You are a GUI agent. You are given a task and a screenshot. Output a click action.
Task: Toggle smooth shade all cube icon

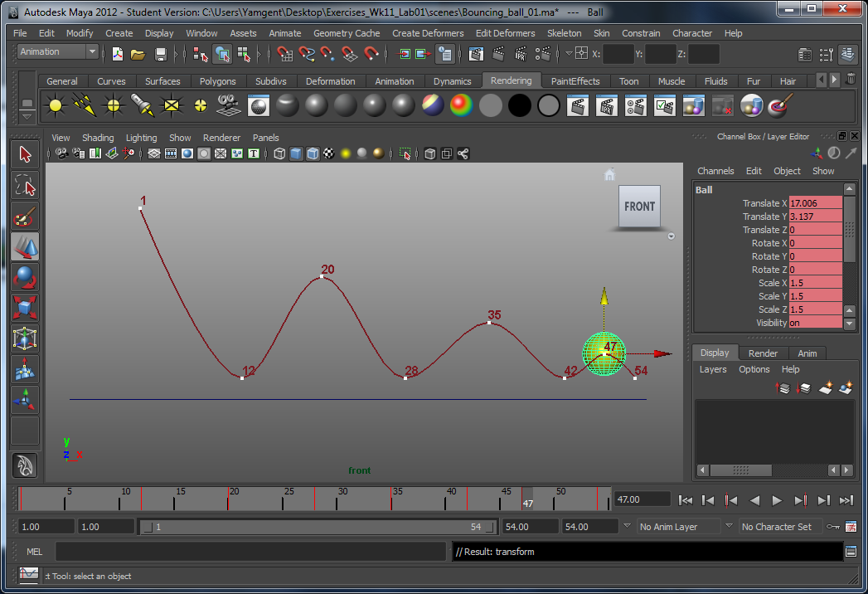point(296,153)
